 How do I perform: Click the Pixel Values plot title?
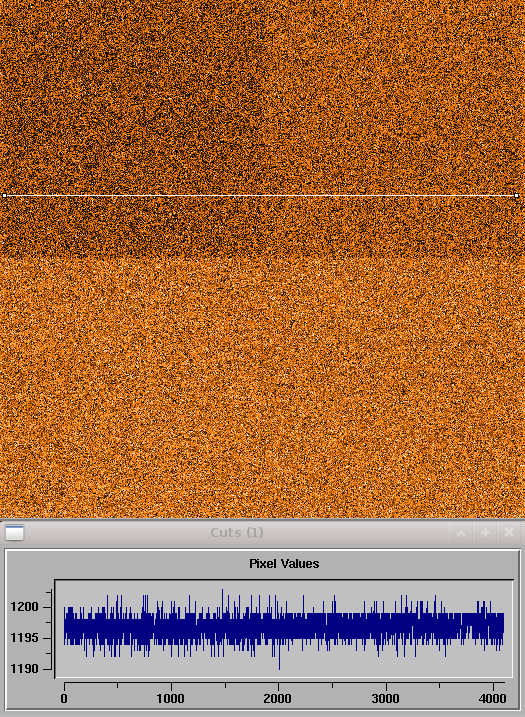click(284, 564)
